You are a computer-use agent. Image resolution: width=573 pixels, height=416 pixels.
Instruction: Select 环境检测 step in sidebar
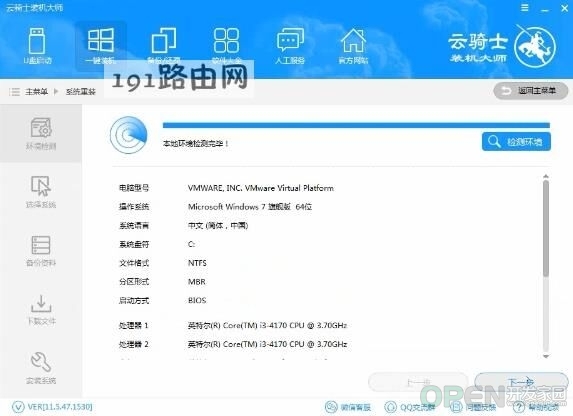point(41,133)
